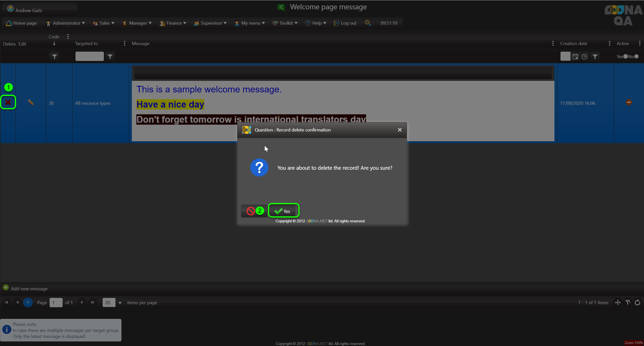
Task: Select the Yes radio in Active filter
Action: pos(625,56)
